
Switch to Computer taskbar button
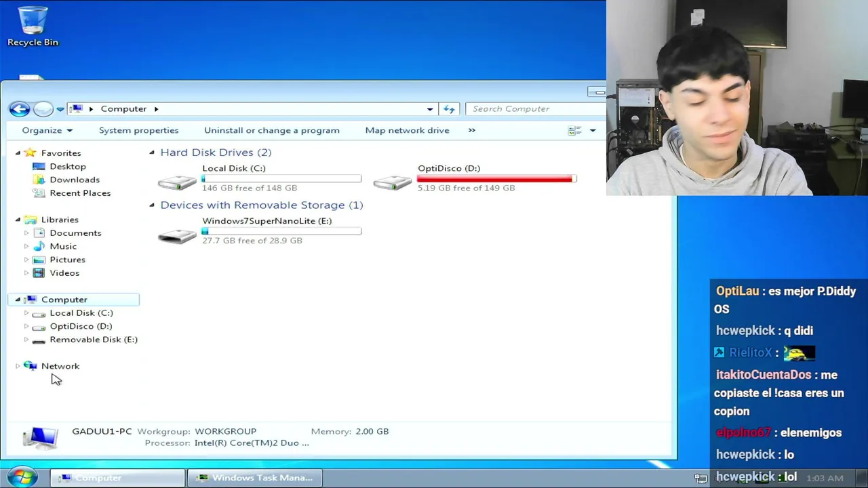[118, 478]
